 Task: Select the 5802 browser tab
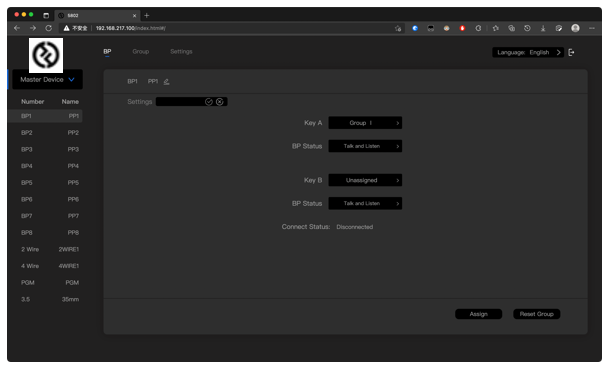[x=97, y=16]
